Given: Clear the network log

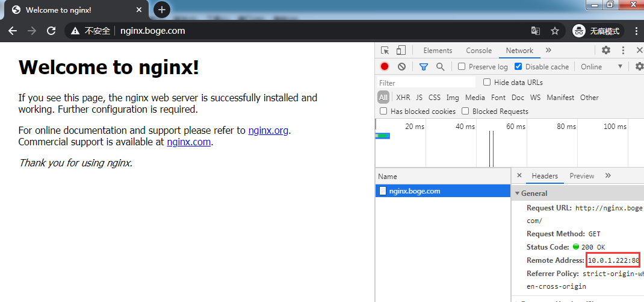Looking at the screenshot, I should coord(401,66).
